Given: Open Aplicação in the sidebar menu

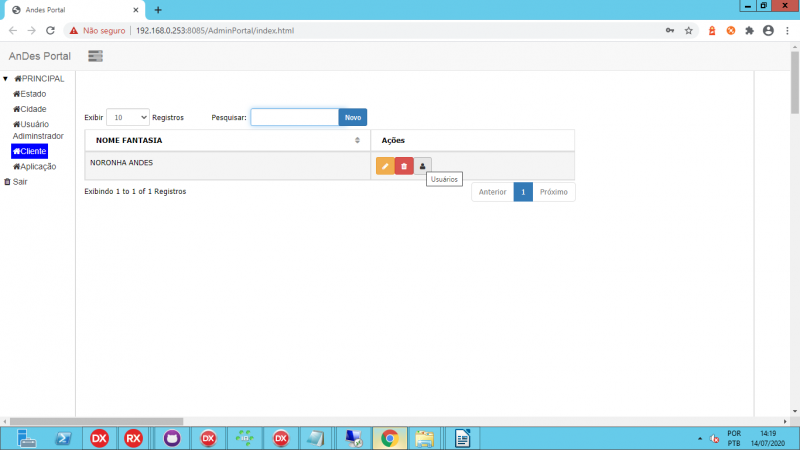Looking at the screenshot, I should [35, 167].
